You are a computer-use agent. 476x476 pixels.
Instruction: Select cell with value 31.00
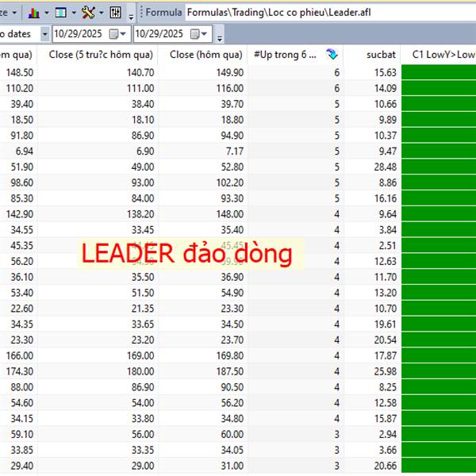(202, 466)
